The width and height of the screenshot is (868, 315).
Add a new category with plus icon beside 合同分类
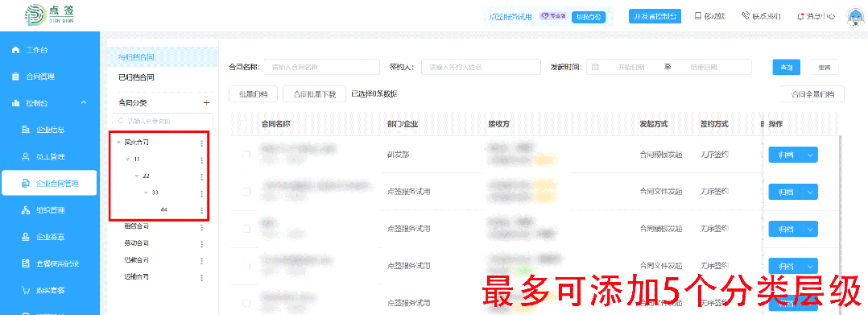pos(206,103)
